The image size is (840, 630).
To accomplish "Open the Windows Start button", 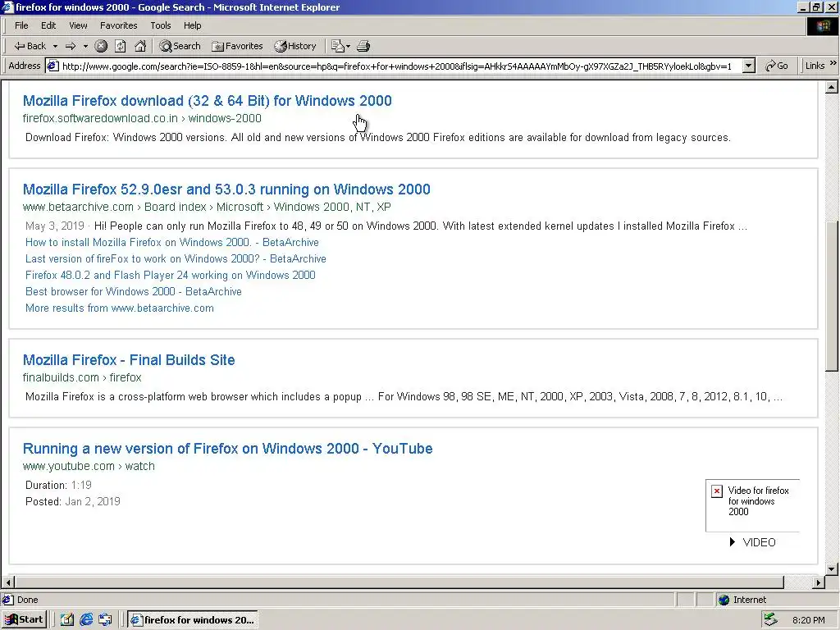I will pyautogui.click(x=24, y=620).
